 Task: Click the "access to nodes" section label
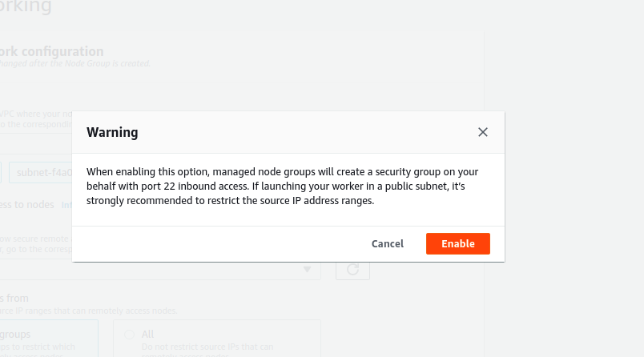tap(27, 204)
